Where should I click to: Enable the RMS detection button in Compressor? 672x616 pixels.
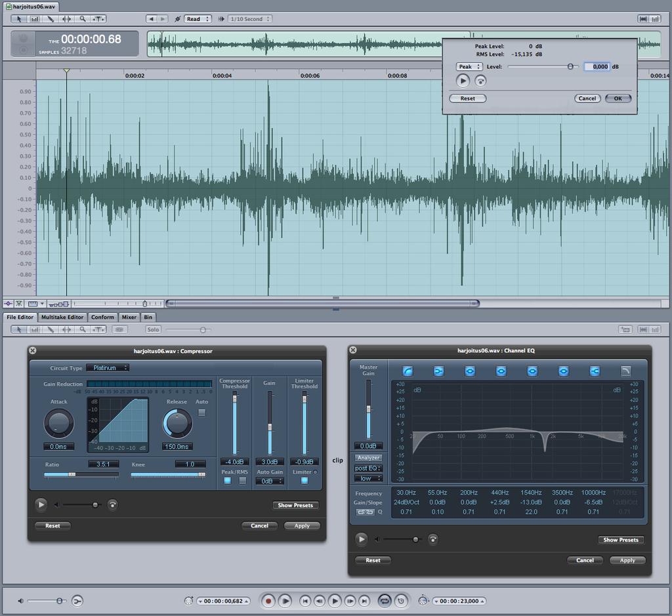coord(243,481)
